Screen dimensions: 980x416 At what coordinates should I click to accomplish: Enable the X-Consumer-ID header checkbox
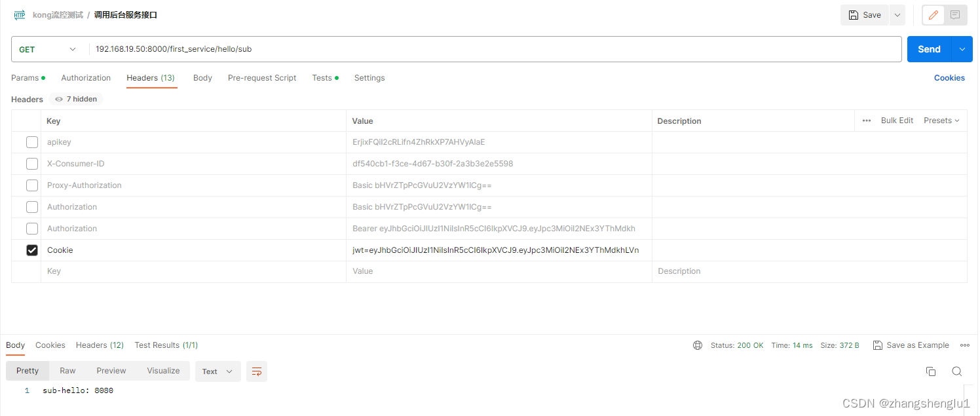coord(32,164)
